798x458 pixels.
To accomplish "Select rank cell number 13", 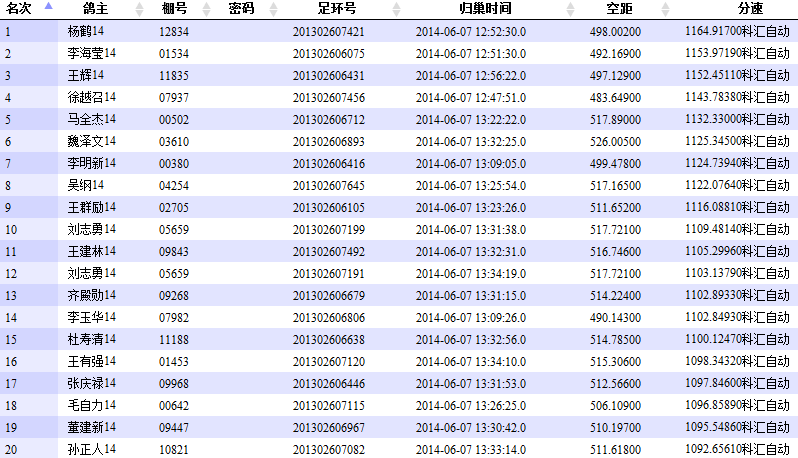I will [12, 295].
